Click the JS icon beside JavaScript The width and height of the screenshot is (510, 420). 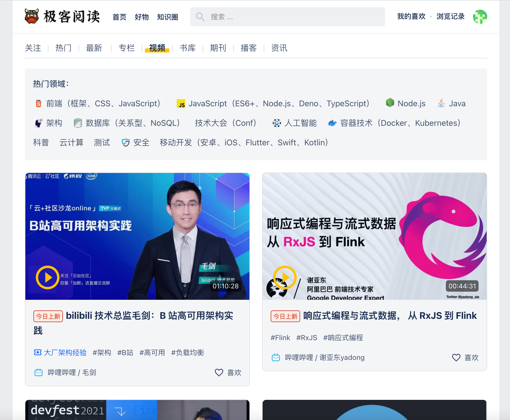pos(181,104)
